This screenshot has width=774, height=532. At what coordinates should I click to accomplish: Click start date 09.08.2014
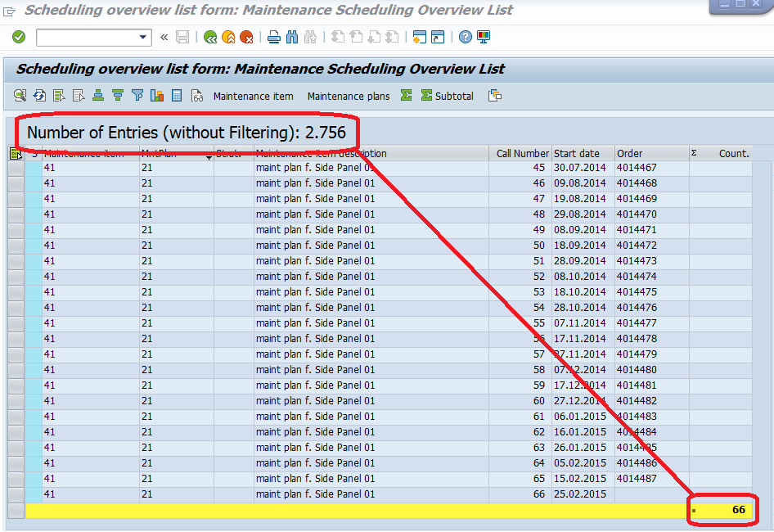pos(579,183)
